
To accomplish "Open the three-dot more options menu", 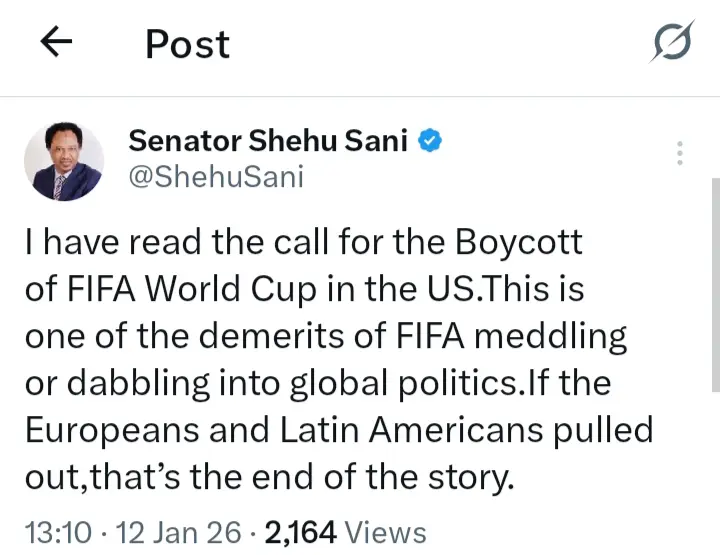I will (x=680, y=153).
